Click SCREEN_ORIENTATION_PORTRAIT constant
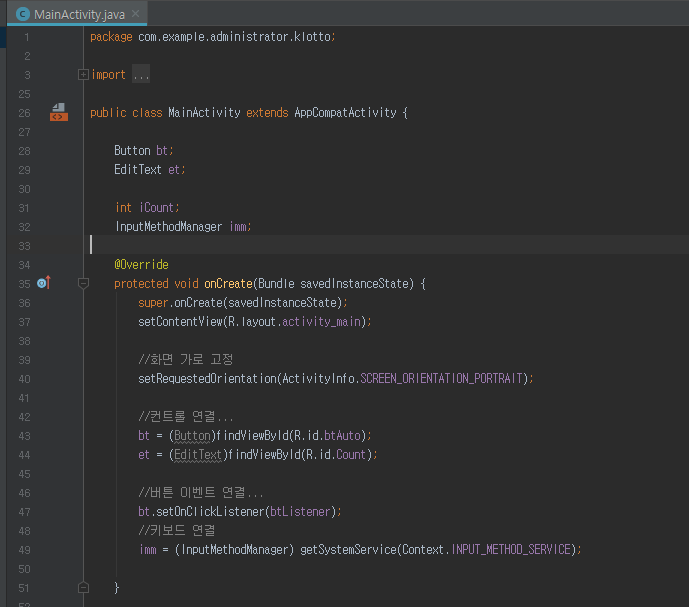The image size is (689, 607). [441, 378]
